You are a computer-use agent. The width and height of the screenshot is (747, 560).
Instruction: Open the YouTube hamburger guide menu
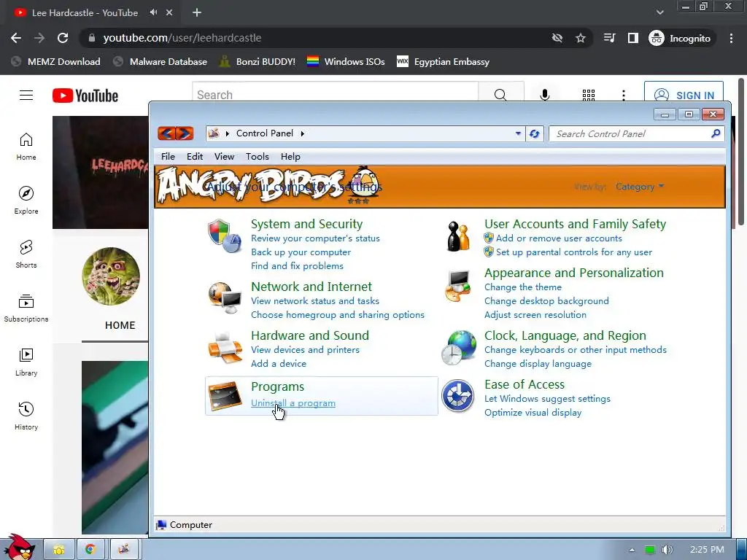pos(26,96)
